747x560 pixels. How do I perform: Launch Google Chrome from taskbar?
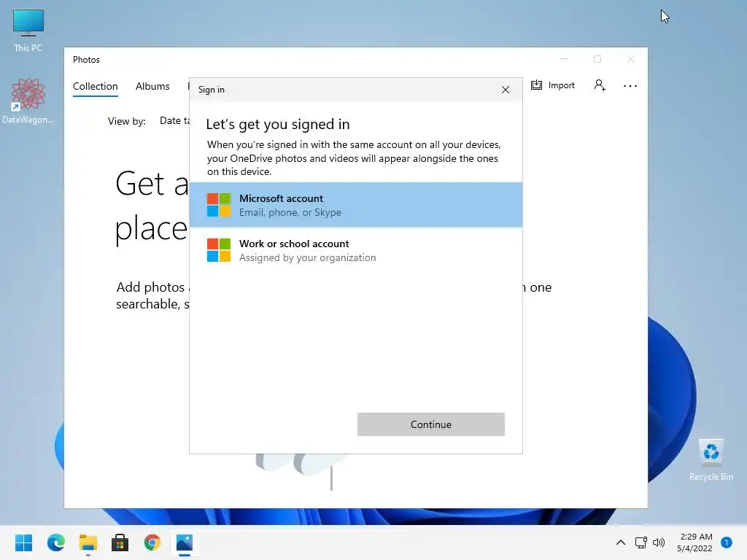tap(152, 542)
